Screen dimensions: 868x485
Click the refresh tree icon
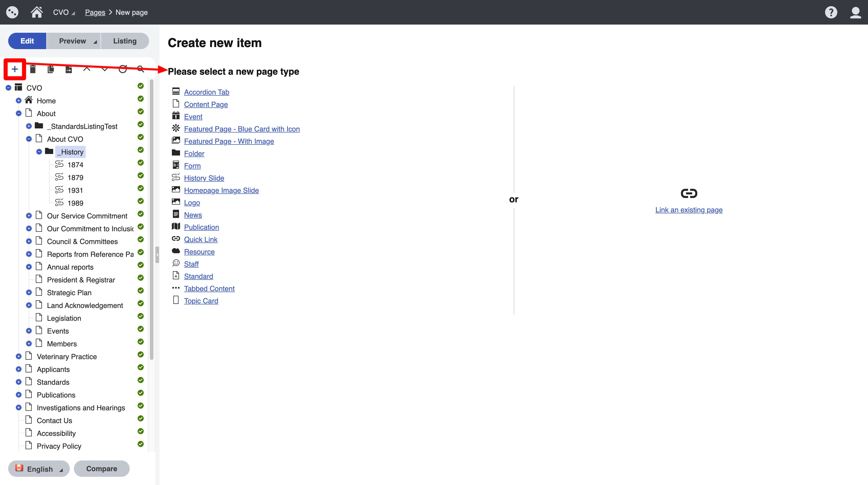coord(123,69)
